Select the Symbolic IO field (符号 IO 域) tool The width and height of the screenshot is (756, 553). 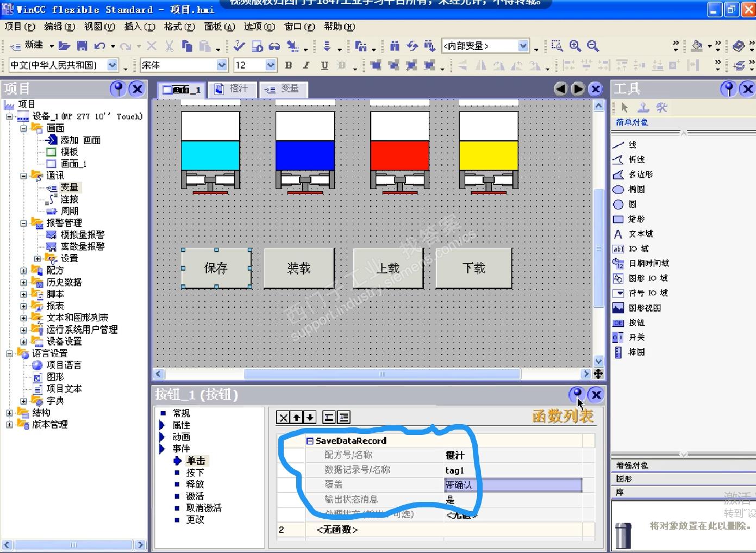tap(640, 293)
